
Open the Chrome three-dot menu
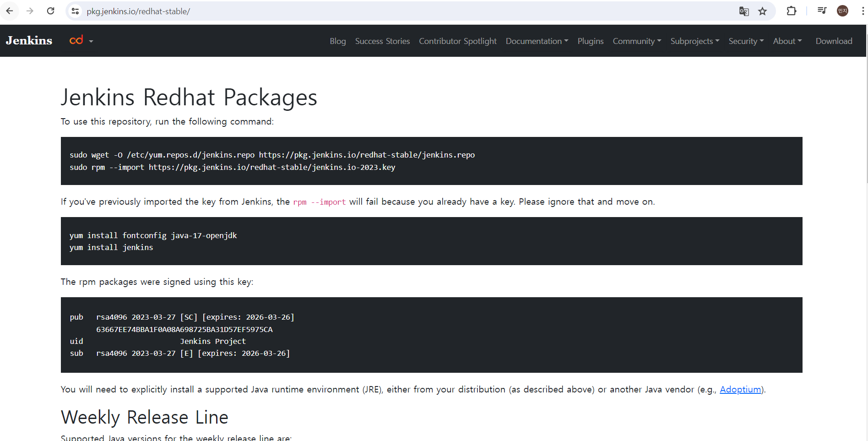tap(863, 11)
